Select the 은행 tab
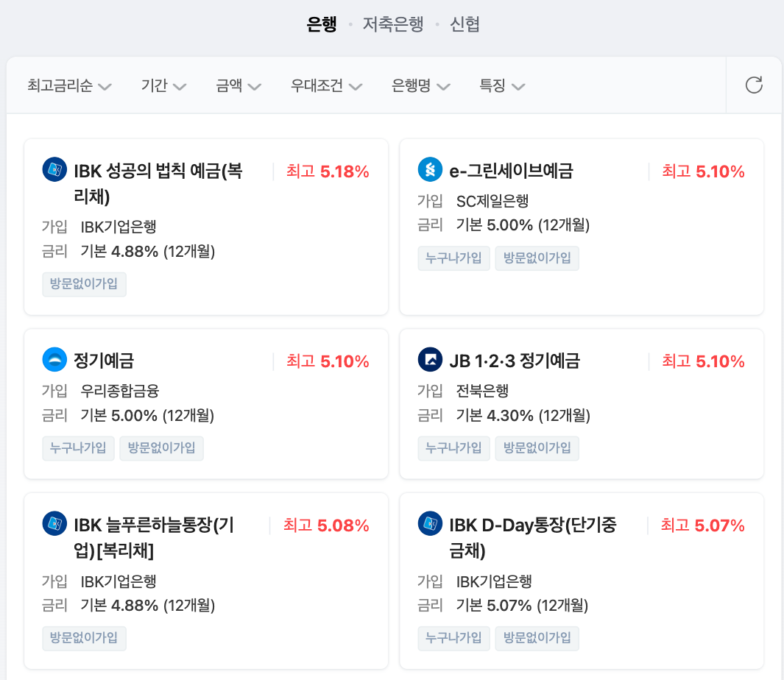The image size is (784, 680). (x=321, y=24)
